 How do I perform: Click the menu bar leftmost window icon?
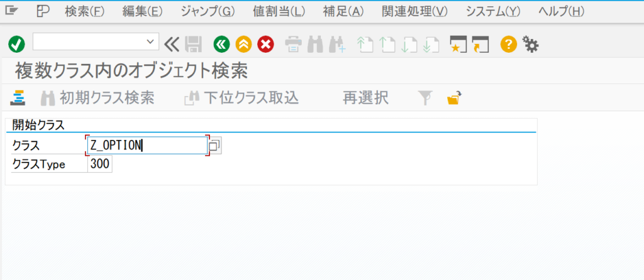13,11
